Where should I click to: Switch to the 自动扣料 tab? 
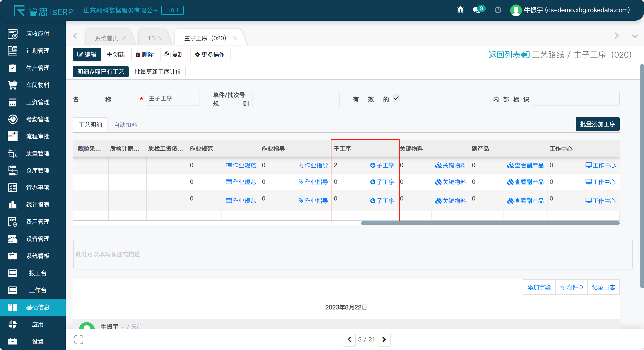125,125
